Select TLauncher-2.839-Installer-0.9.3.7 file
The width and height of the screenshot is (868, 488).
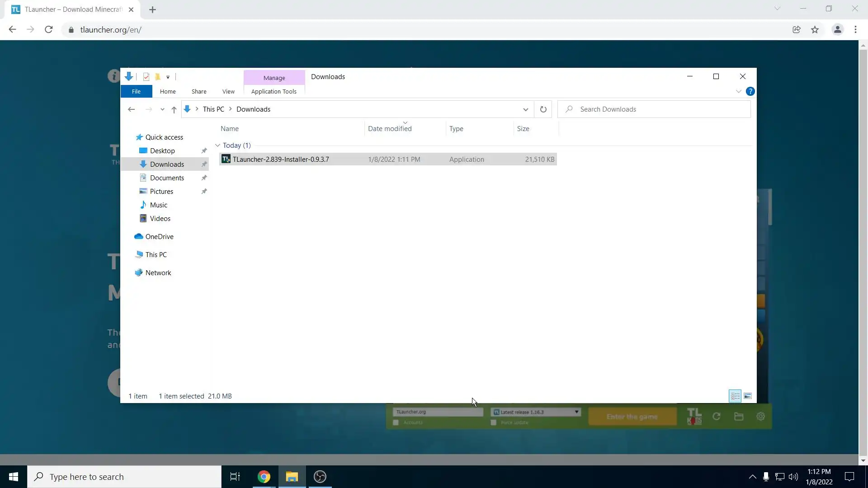281,160
